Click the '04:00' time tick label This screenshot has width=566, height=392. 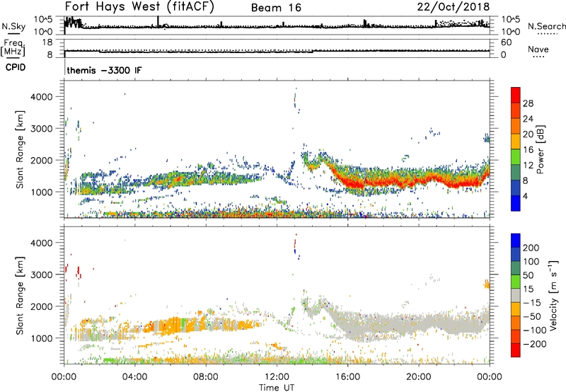coord(134,377)
